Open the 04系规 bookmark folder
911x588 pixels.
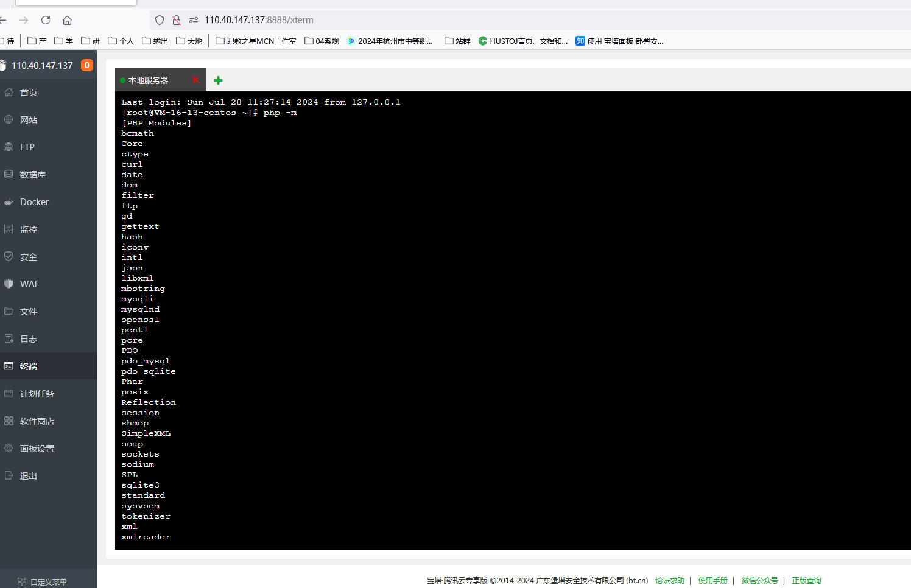tap(322, 41)
